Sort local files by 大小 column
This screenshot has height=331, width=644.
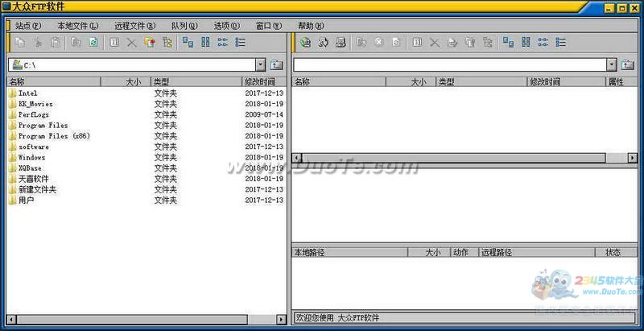126,81
